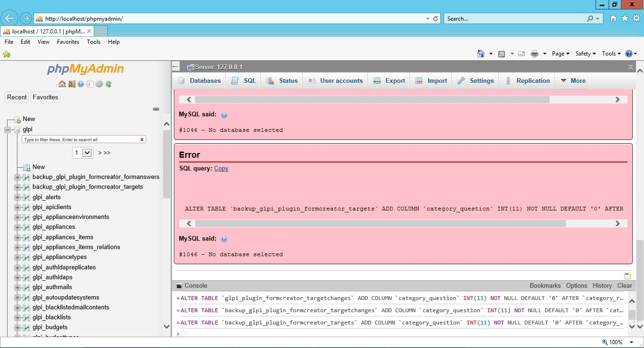This screenshot has width=644, height=348.
Task: Collapse the glpi database tree
Action: click(x=8, y=129)
